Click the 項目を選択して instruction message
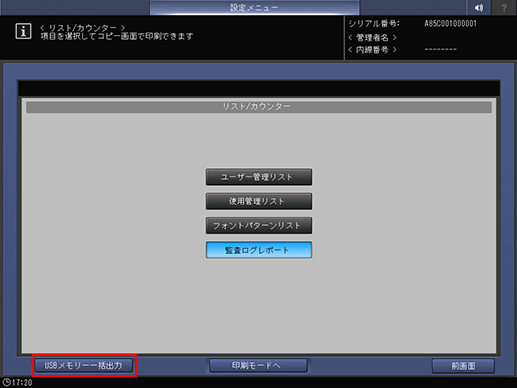Viewport: 517px width, 388px height. click(x=117, y=36)
